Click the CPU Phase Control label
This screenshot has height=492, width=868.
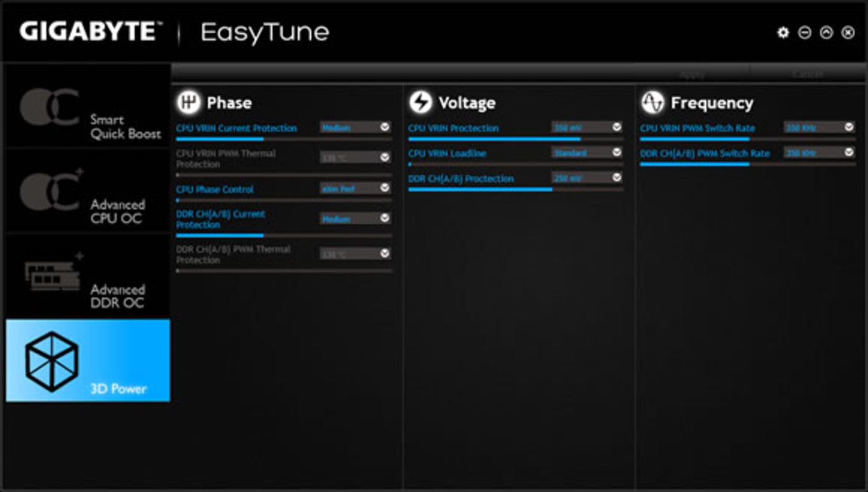[x=215, y=189]
